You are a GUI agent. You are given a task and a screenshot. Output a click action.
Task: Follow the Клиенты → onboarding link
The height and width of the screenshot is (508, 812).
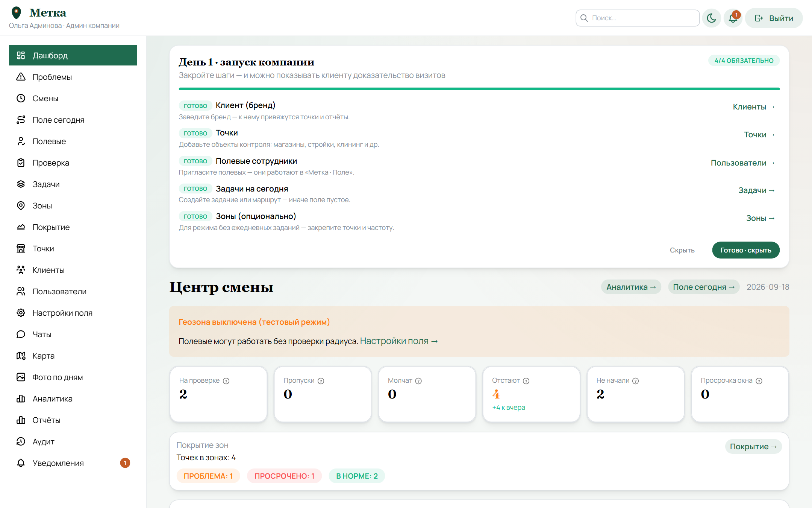[x=754, y=107]
